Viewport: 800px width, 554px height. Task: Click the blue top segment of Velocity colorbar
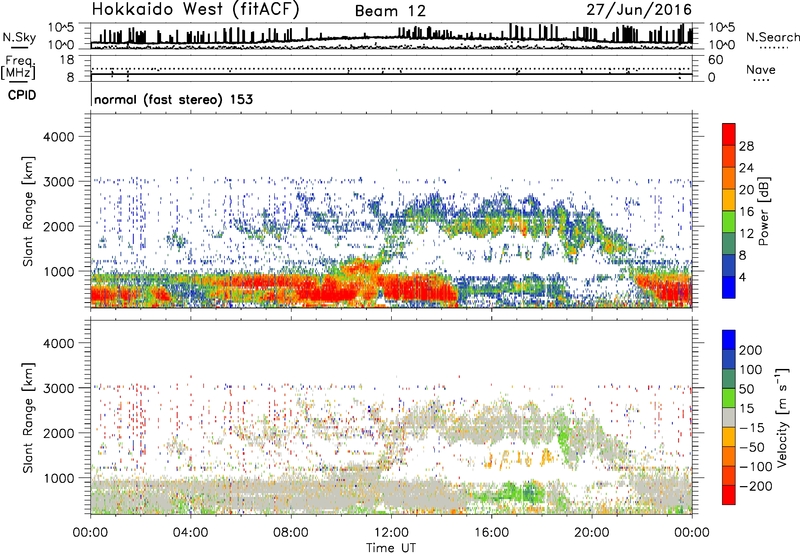pos(729,340)
